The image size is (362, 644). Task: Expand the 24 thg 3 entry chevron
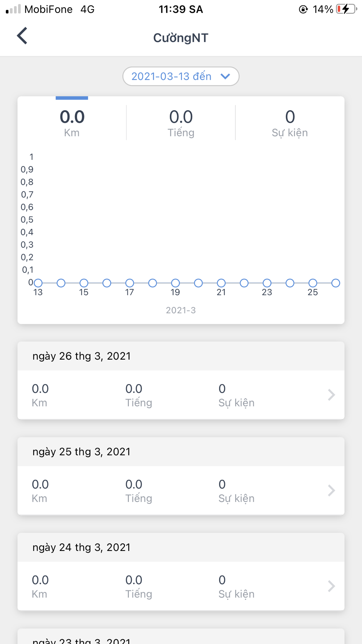[x=331, y=586]
